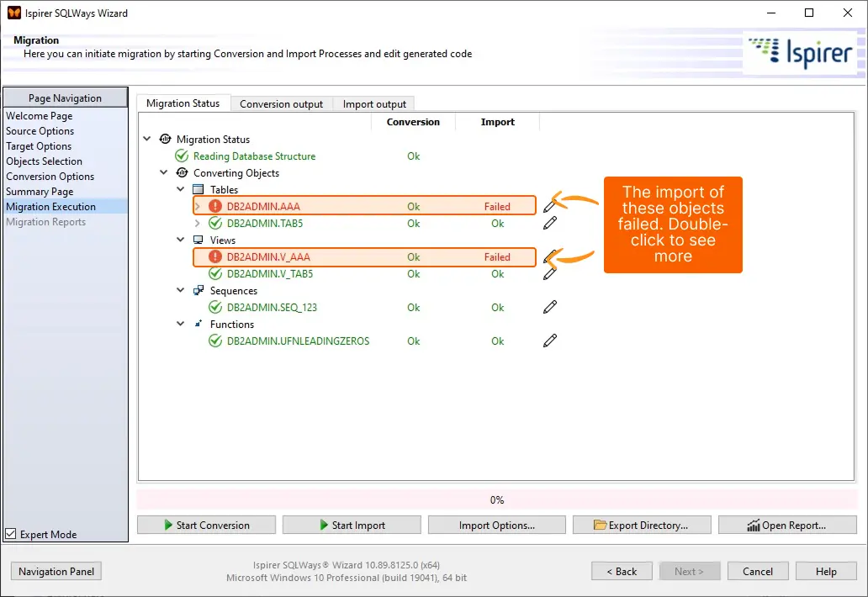The image size is (868, 597).
Task: Click the pencil edit icon for DB2ADMIN.UFNLEADINGZEROS
Action: tap(550, 341)
